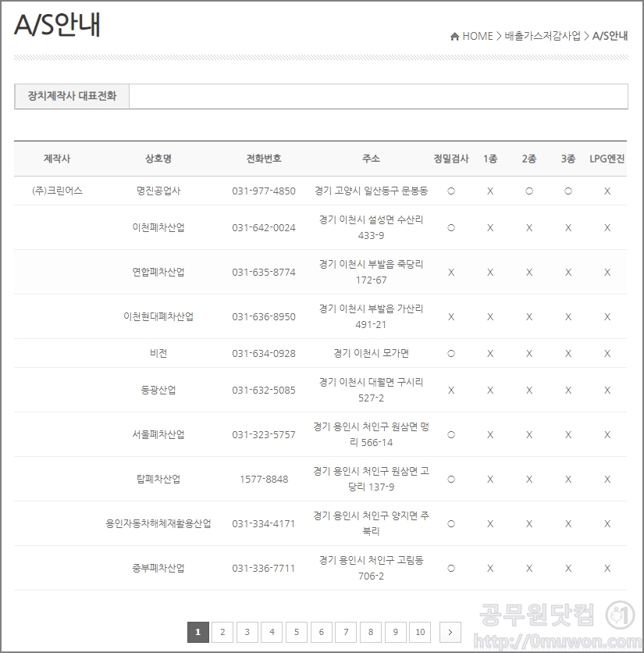Go to pagination page 8
The width and height of the screenshot is (644, 653).
pos(371,632)
